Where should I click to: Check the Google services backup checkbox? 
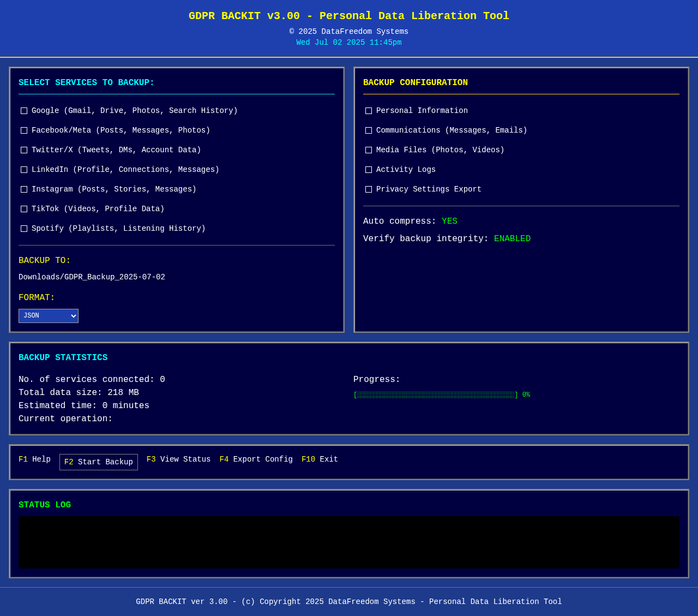[x=23, y=110]
